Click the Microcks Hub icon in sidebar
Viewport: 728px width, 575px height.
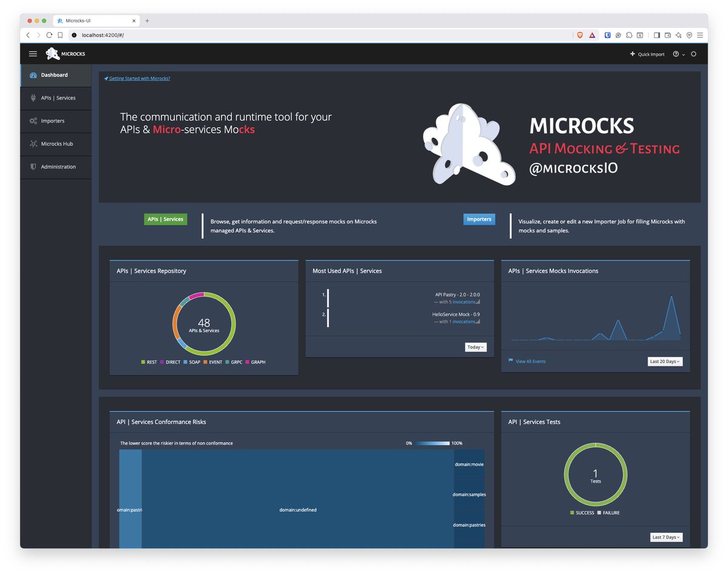pos(33,144)
